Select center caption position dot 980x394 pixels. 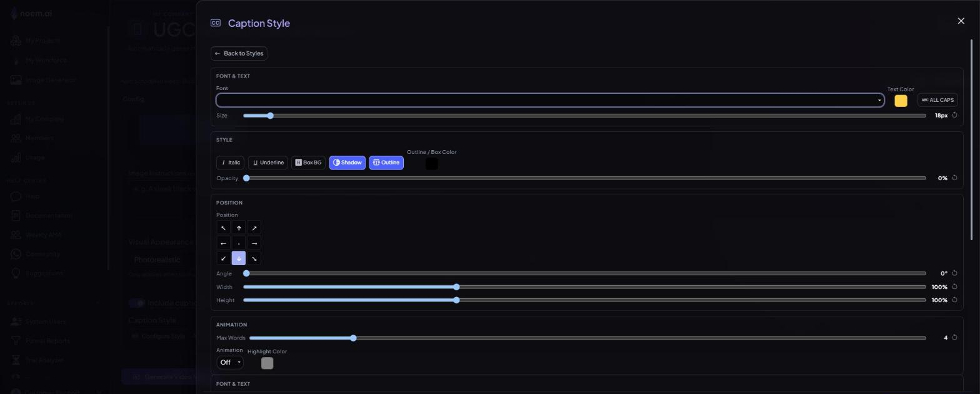(x=239, y=243)
